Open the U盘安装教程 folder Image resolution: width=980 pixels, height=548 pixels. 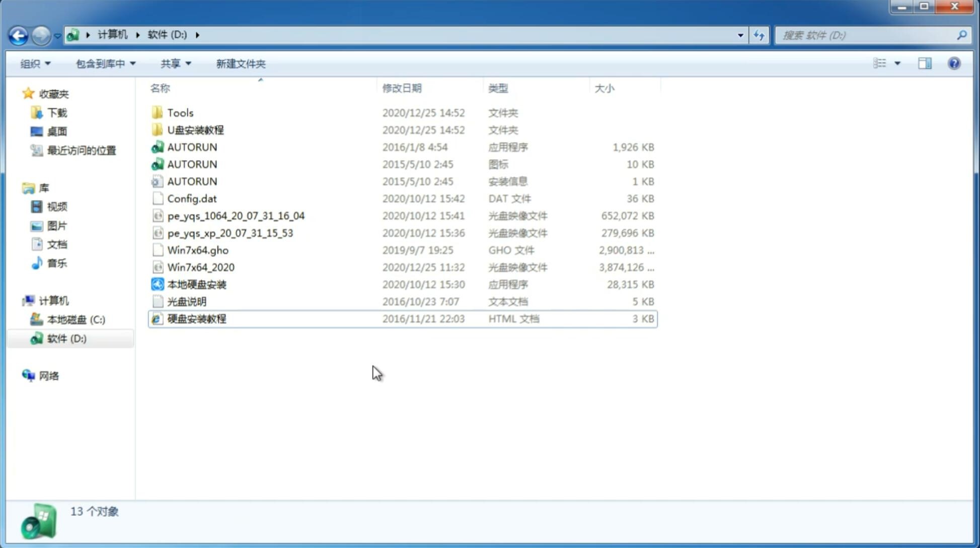196,129
